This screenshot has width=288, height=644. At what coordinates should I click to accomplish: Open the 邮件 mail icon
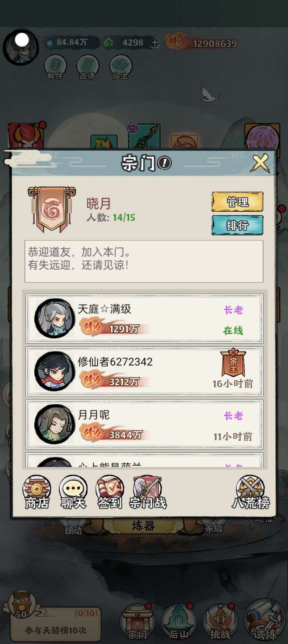(55, 67)
